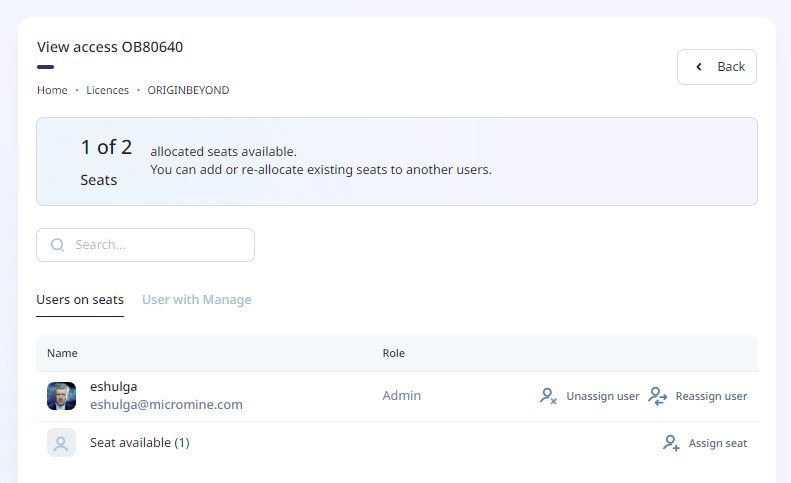Click the Seat available (1) row label

139,443
